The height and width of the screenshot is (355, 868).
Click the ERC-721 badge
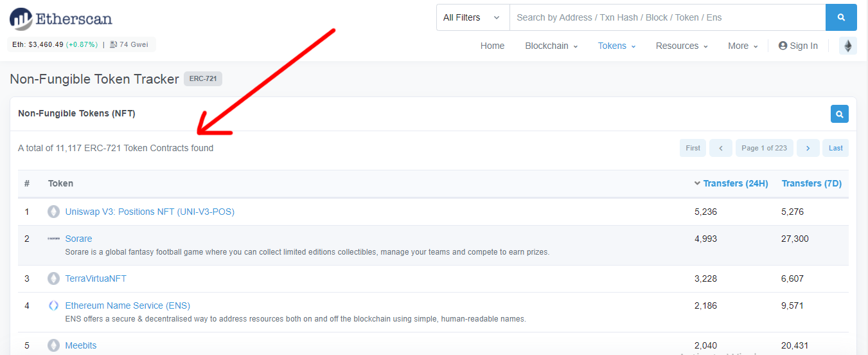[203, 79]
